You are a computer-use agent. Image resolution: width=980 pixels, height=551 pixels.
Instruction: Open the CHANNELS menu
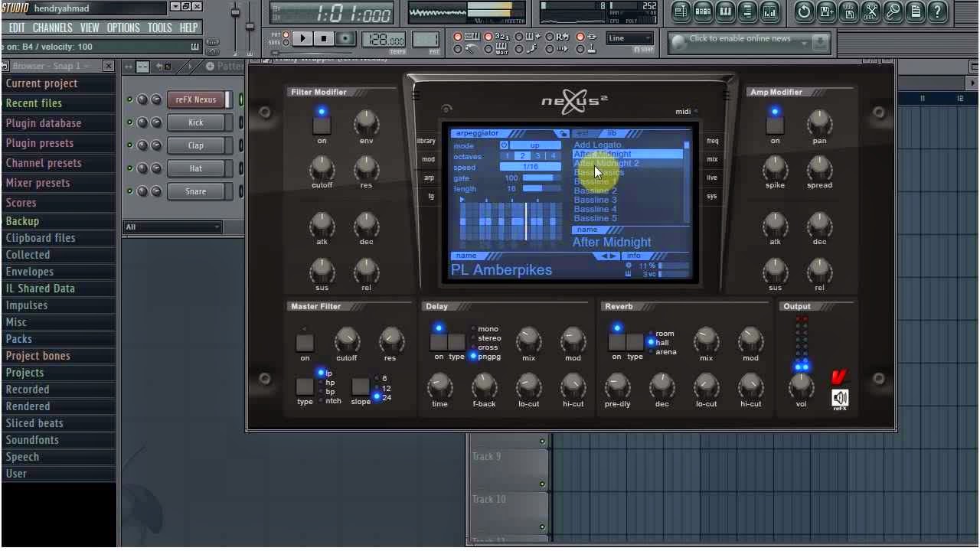pos(53,28)
